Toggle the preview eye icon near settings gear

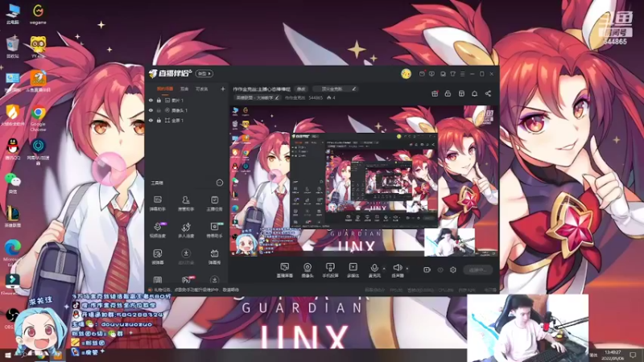440,269
